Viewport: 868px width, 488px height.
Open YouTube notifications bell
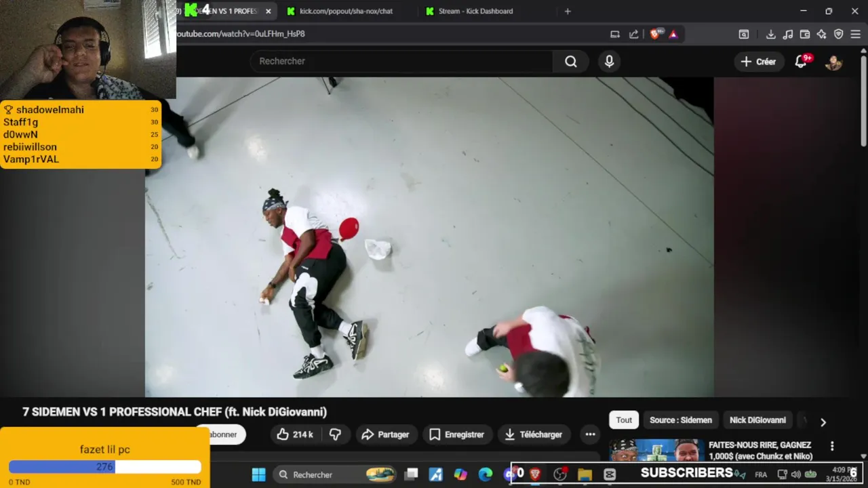click(x=801, y=62)
